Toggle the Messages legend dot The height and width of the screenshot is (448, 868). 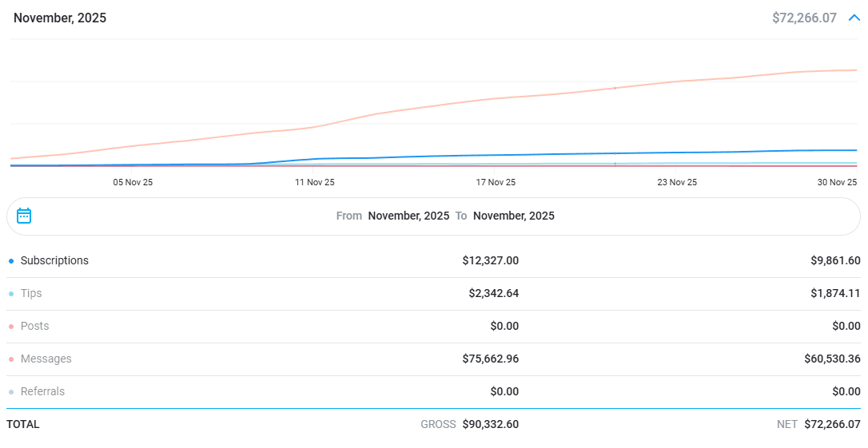click(x=11, y=359)
